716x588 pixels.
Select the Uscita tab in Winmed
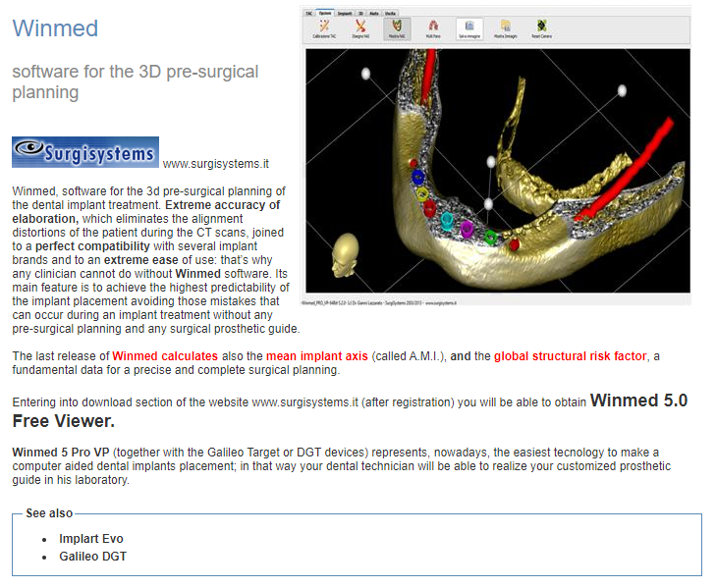tap(391, 13)
